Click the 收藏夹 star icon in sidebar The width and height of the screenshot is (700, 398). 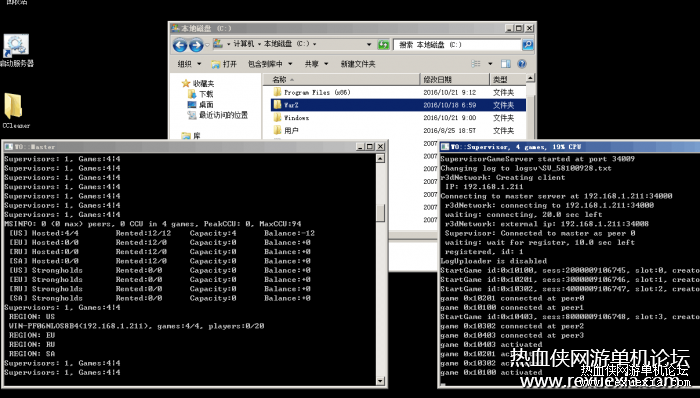[186, 83]
